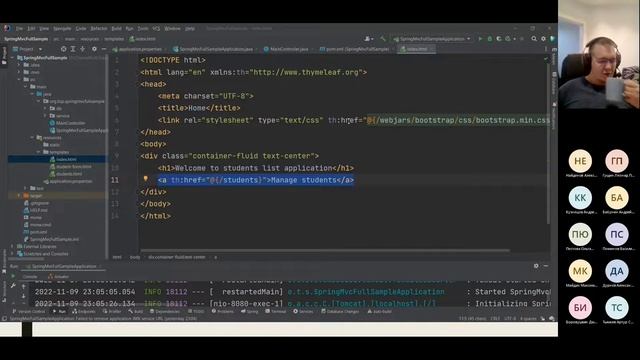640x360 pixels.
Task: Close the index.html editor tab
Action: point(432,49)
